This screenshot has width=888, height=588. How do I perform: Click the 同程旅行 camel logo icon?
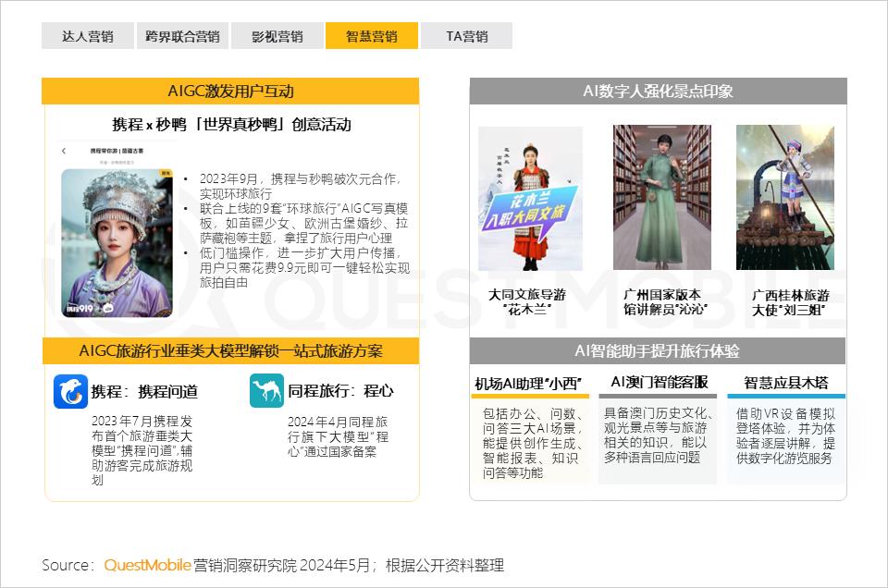(266, 391)
